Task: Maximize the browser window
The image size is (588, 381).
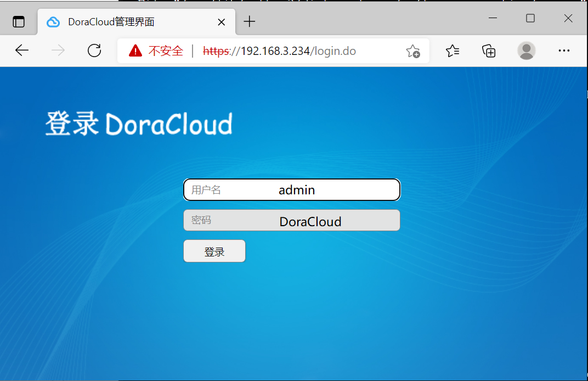Action: point(530,18)
